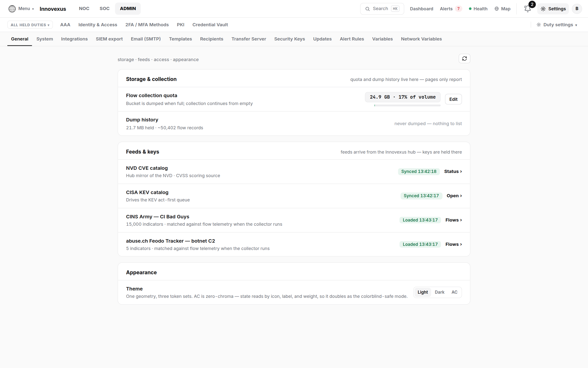Open the Recipients tab

[x=212, y=39]
